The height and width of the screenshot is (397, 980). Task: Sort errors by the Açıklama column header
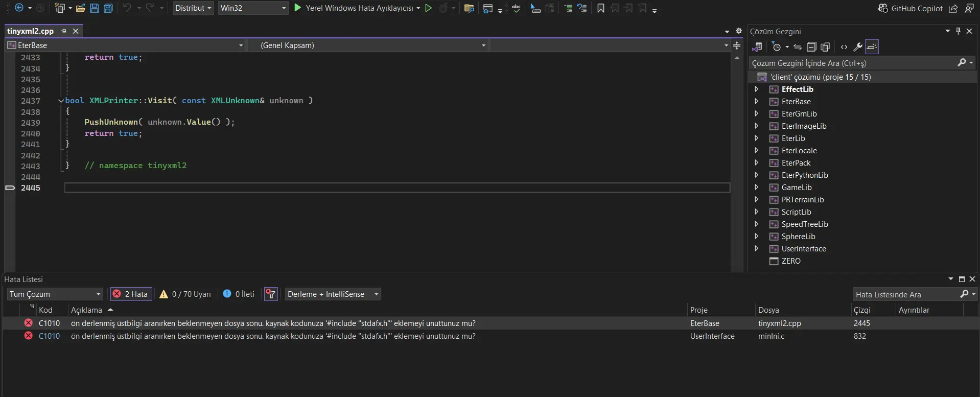click(x=87, y=310)
